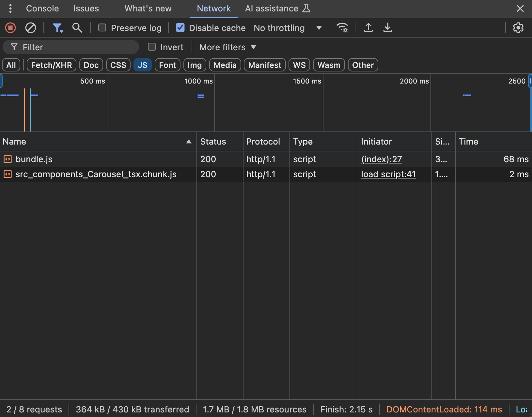This screenshot has width=532, height=417.
Task: Switch to the Console tab
Action: coord(42,8)
